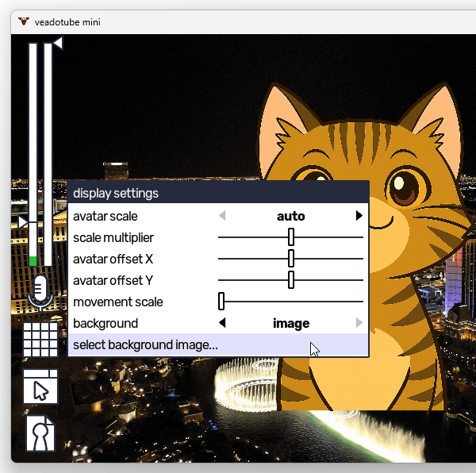The image size is (476, 473).
Task: Open the avatar states grid icon
Action: 40,340
